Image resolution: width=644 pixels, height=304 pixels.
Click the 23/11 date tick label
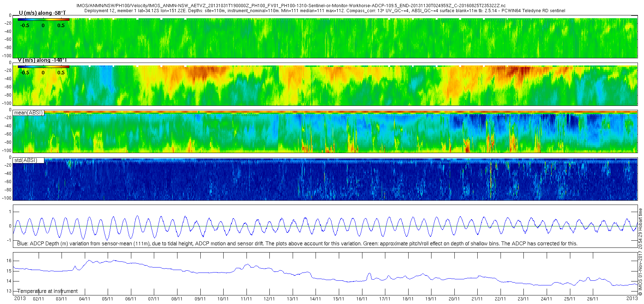tap(523, 299)
